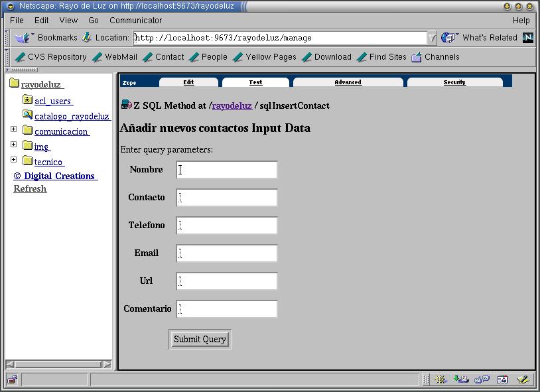Click the Submit Query button

[200, 340]
